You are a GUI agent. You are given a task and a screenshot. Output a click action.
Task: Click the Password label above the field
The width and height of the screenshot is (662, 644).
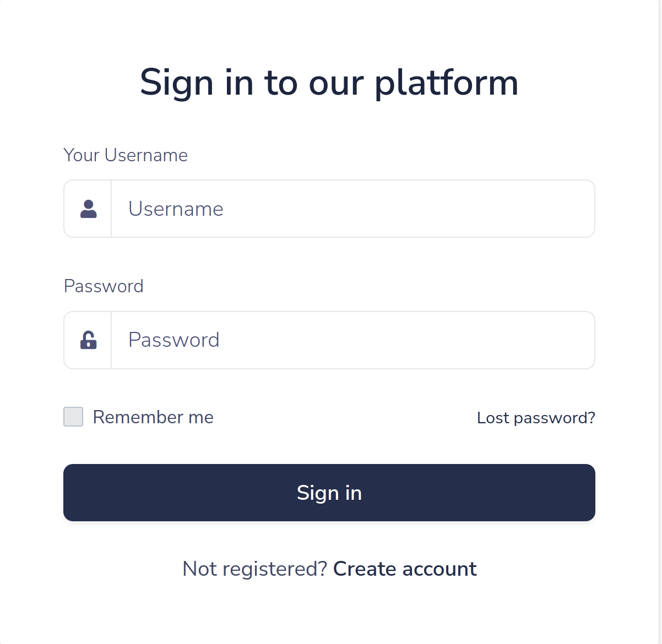pos(104,286)
